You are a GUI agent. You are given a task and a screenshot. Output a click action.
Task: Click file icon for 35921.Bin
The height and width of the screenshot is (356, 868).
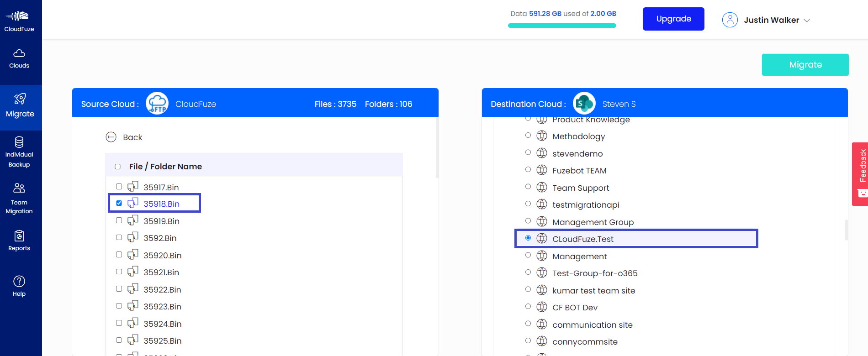(x=133, y=272)
